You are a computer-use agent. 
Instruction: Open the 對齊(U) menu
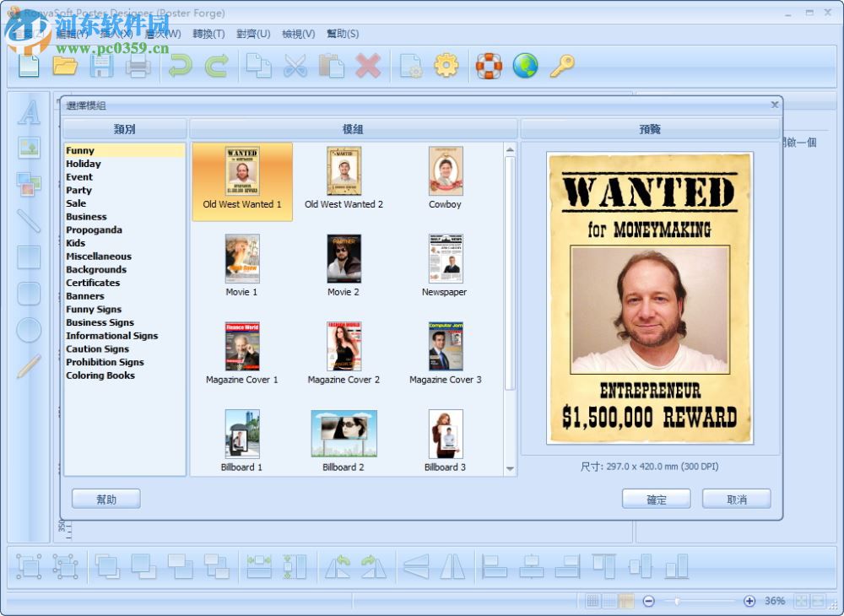pos(253,34)
